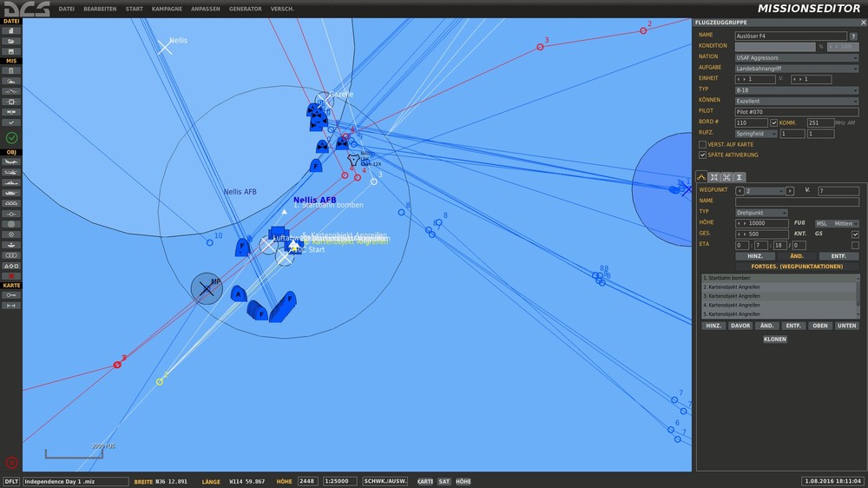Select the static objects tool
Image resolution: width=868 pixels, height=488 pixels.
pyautogui.click(x=11, y=203)
